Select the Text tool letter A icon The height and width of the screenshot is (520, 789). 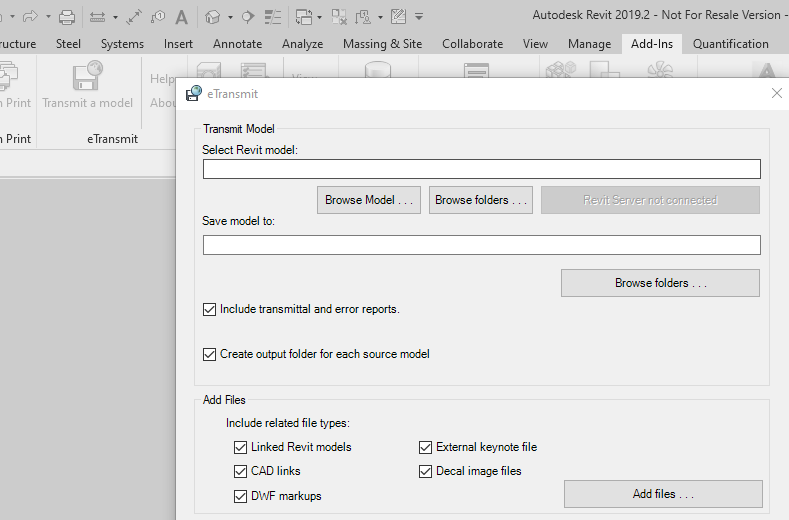pyautogui.click(x=181, y=18)
